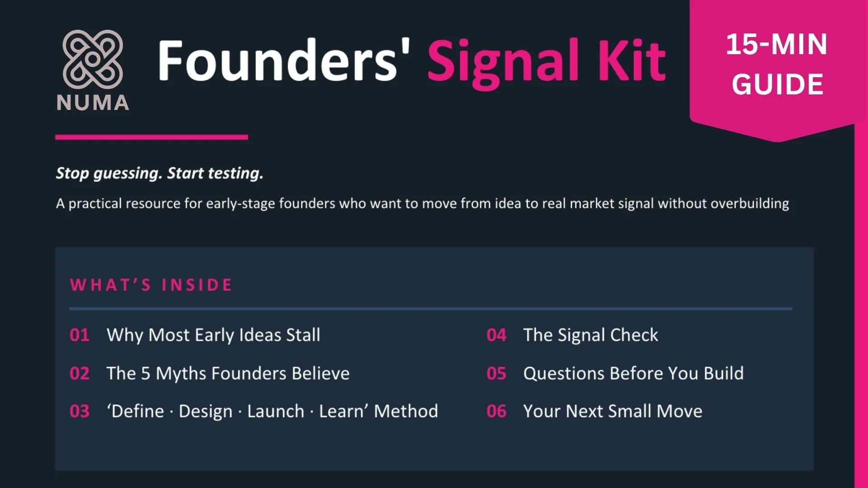868x488 pixels.
Task: Click 'Stop guessing. Start testing.' tagline
Action: [160, 173]
